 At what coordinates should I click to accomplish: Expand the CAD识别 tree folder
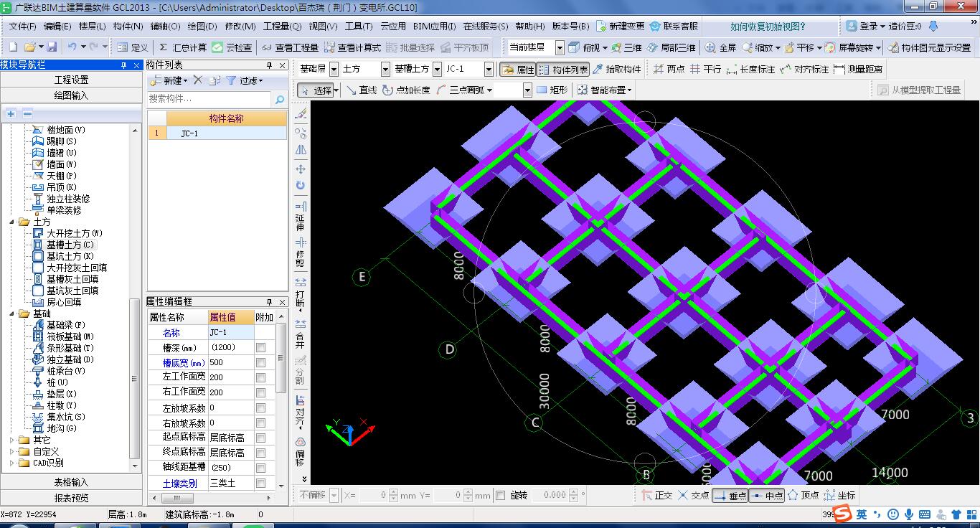click(x=13, y=463)
